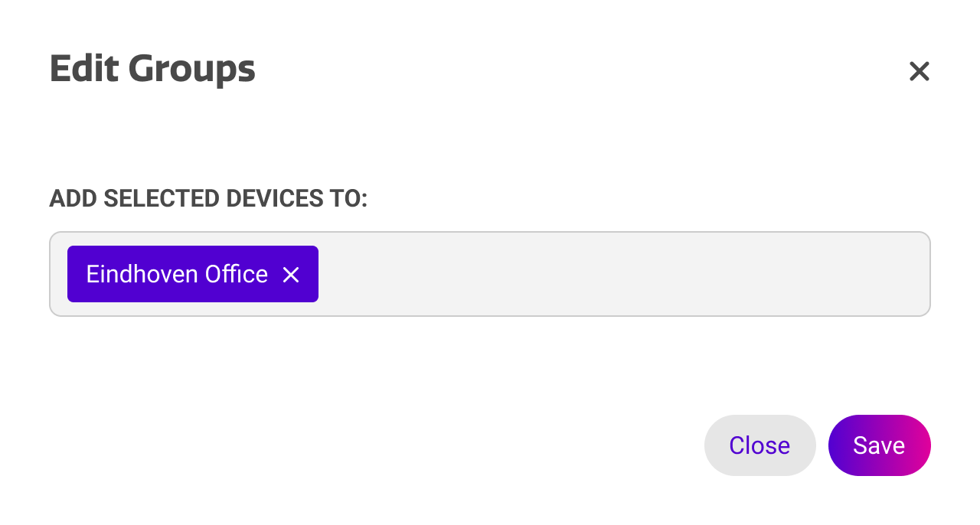Screen dimensions: 980x525
Task: Click the Close text button next to Save
Action: [x=759, y=445]
